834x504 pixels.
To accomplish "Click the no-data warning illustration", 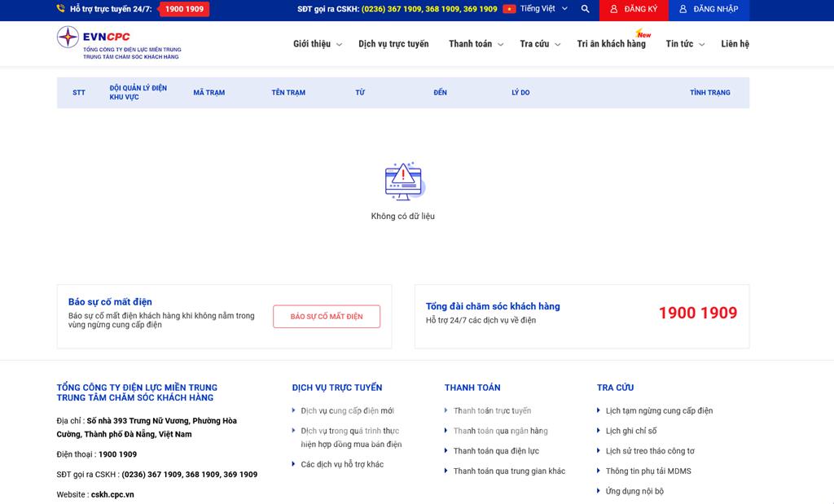I will click(x=404, y=182).
